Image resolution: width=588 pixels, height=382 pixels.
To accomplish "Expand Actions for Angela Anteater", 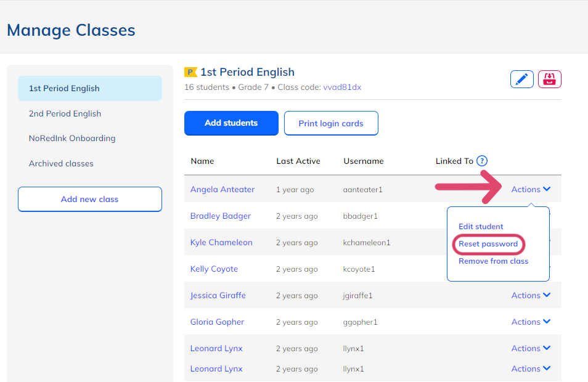I will tap(531, 189).
